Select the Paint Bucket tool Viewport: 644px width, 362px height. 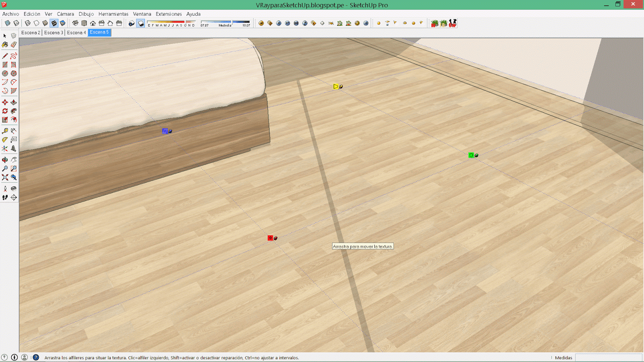[x=5, y=45]
